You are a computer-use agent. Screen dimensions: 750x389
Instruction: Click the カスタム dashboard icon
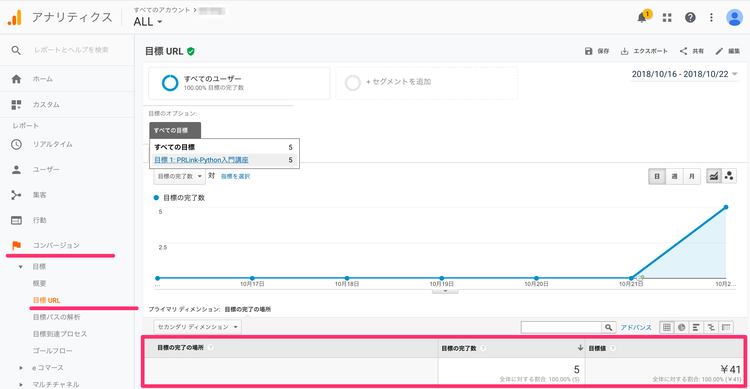(x=16, y=105)
